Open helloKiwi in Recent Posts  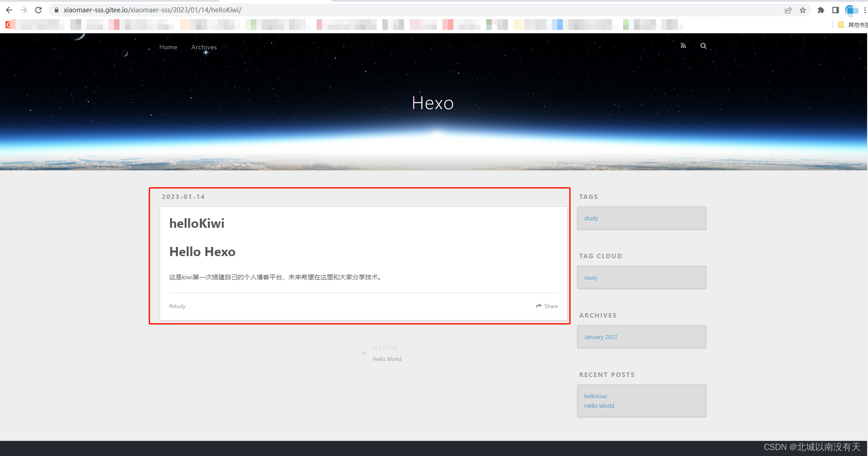coord(595,396)
